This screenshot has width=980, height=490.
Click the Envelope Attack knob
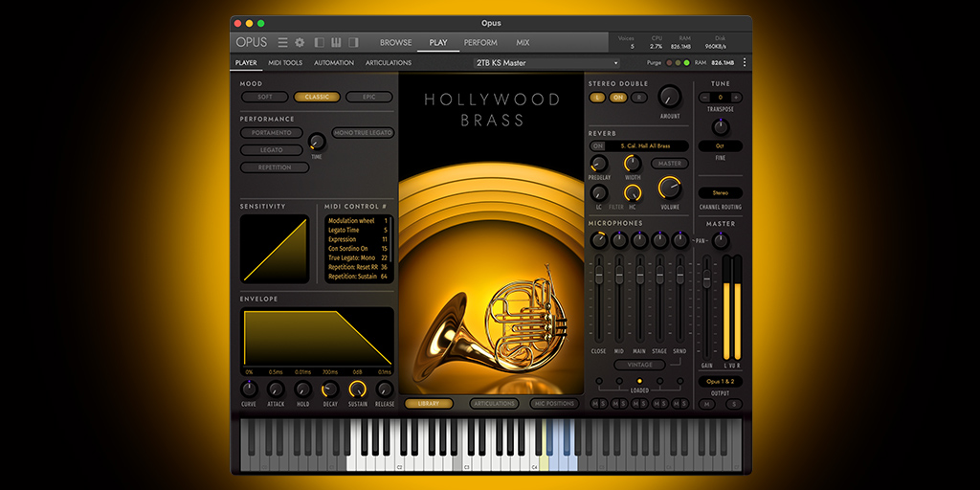[x=276, y=390]
